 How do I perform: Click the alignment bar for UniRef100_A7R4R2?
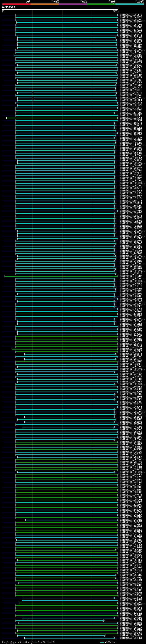[x=66, y=55]
